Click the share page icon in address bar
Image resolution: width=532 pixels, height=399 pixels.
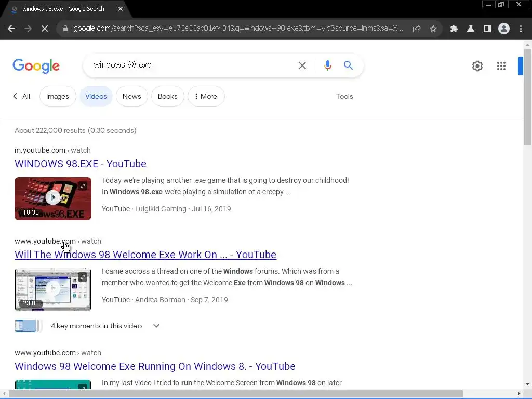416,29
